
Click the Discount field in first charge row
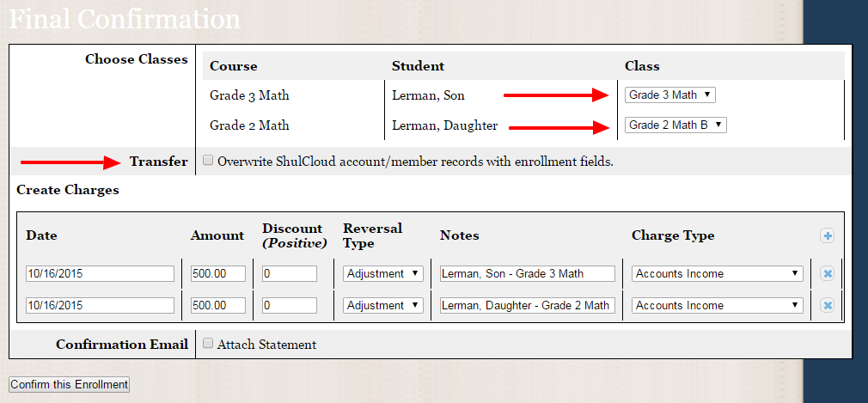point(290,274)
